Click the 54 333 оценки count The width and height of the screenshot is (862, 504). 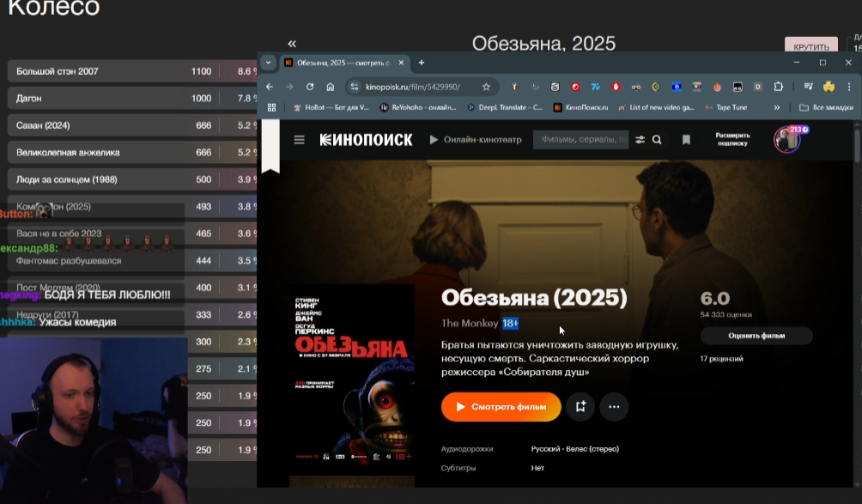tap(725, 315)
